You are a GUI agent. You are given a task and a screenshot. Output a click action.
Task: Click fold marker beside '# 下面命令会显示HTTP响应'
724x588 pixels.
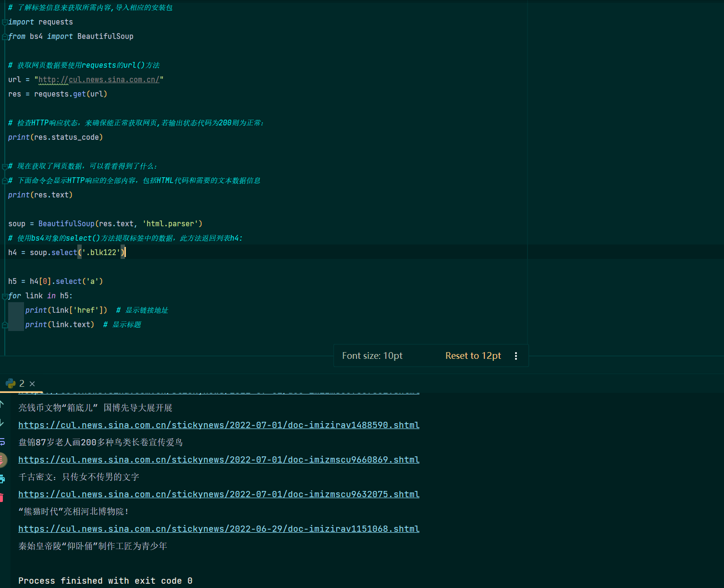(x=4, y=181)
